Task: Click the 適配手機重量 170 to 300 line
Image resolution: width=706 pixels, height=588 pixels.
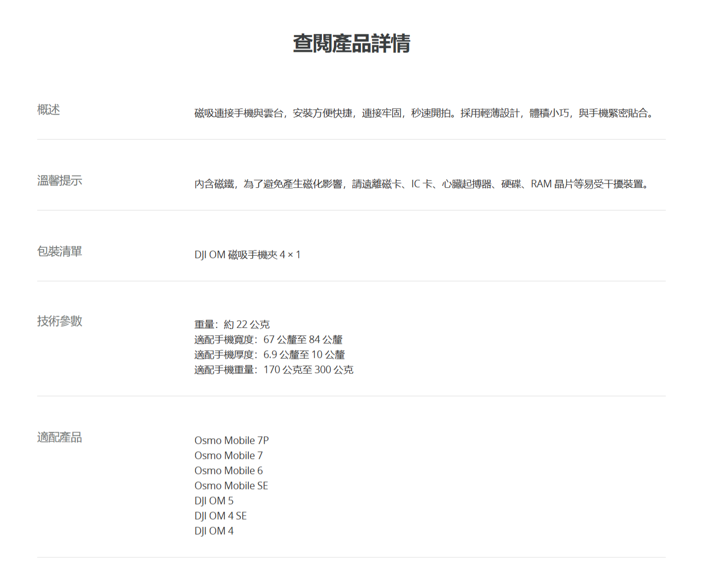Action: pos(274,370)
